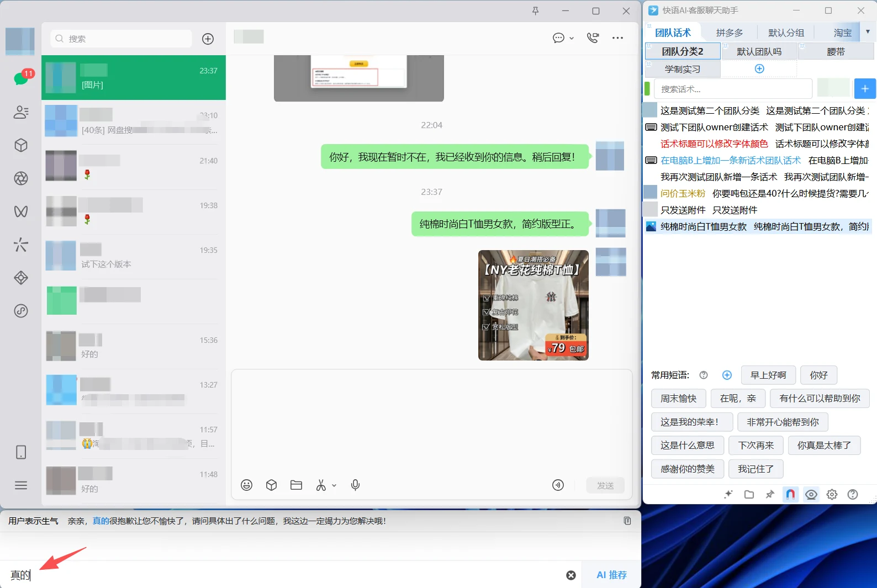Click the folder icon in the assistant footer
Screen dimensions: 877x588
click(749, 494)
